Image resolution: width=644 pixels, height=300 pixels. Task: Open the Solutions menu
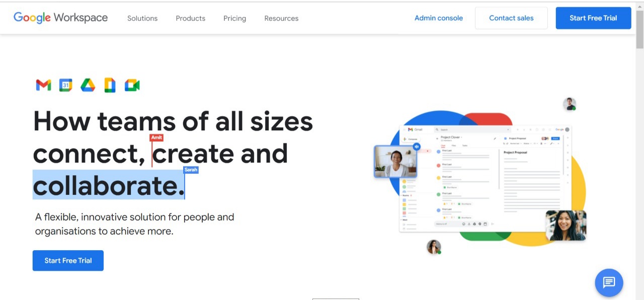(x=142, y=18)
